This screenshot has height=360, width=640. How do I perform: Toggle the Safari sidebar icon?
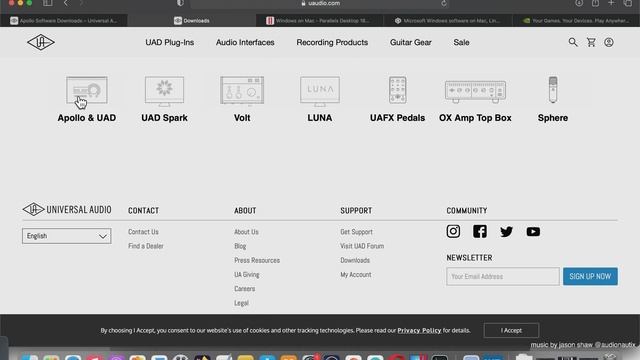coord(48,3)
